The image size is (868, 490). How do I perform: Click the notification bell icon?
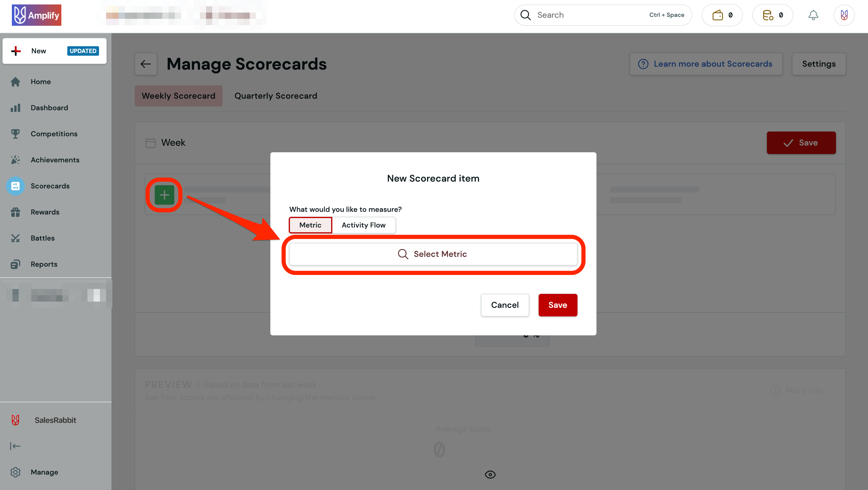pyautogui.click(x=813, y=15)
